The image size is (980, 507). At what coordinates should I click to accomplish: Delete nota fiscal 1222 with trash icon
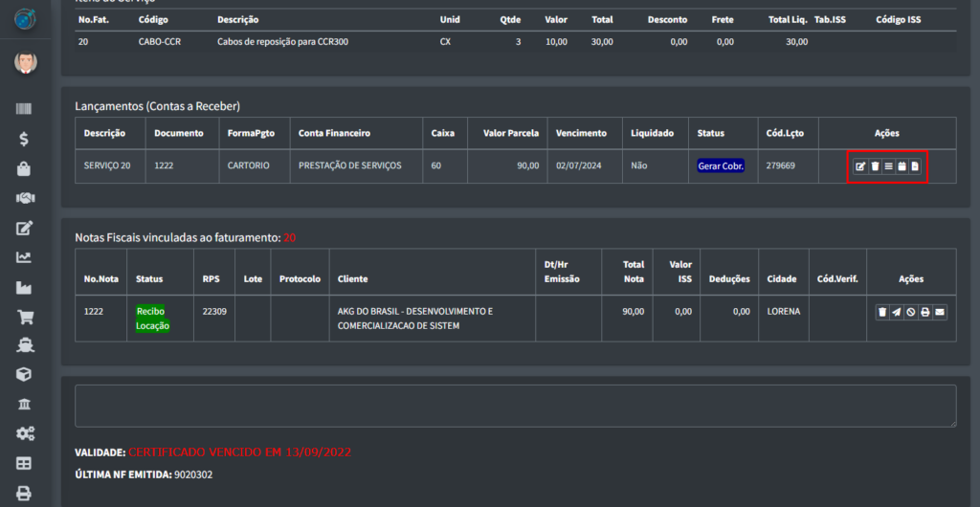[x=882, y=312]
